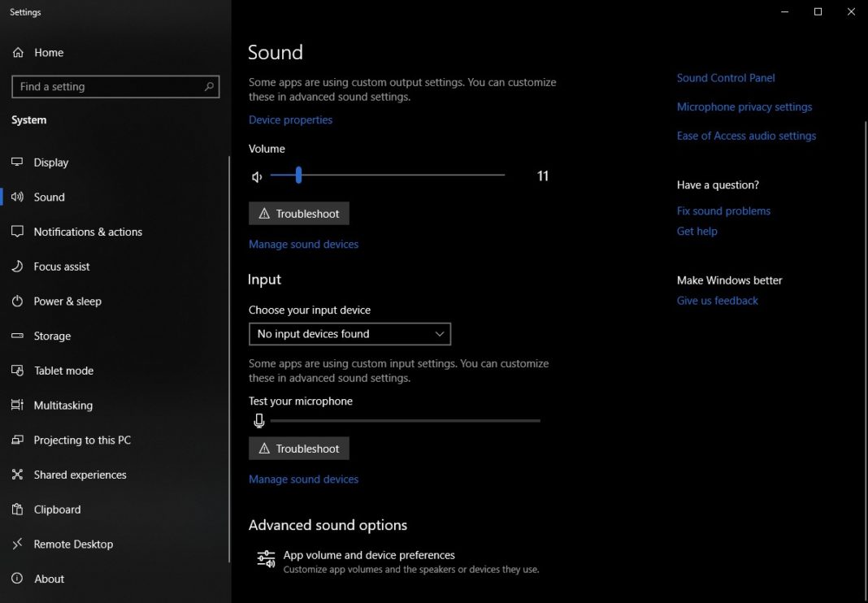Click the speaker icon beside the Volume slider

pyautogui.click(x=257, y=176)
